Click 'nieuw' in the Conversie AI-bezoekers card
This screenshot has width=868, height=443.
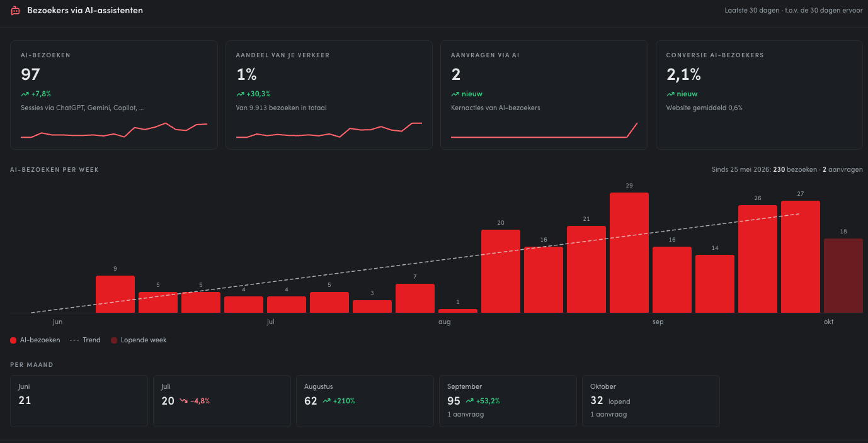tap(687, 94)
